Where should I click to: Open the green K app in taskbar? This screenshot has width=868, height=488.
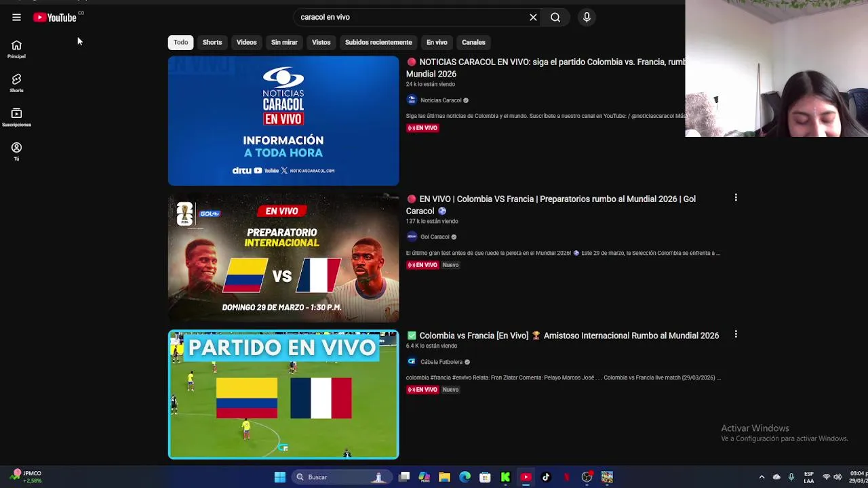click(x=505, y=477)
